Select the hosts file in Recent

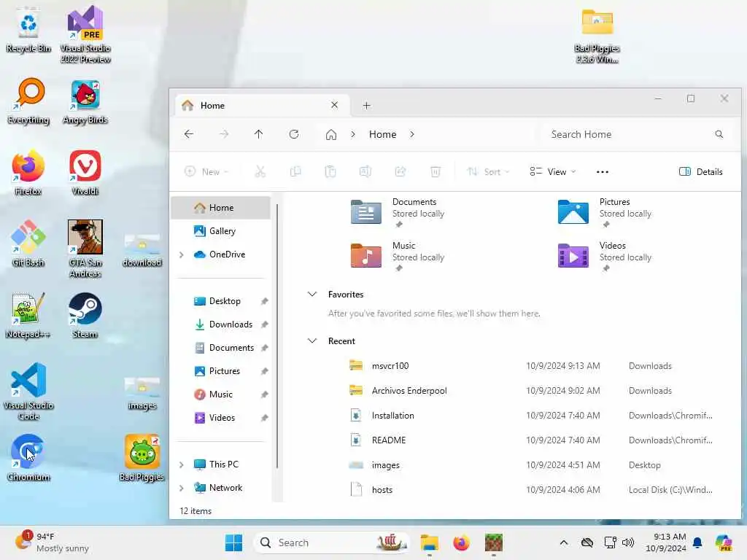pos(531,489)
